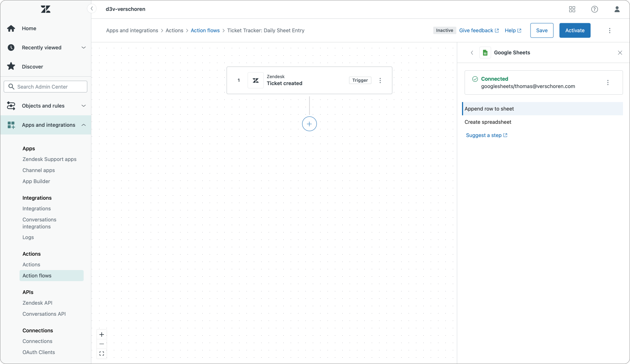Image resolution: width=630 pixels, height=364 pixels.
Task: Click the Trigger label on step 1
Action: [x=360, y=80]
